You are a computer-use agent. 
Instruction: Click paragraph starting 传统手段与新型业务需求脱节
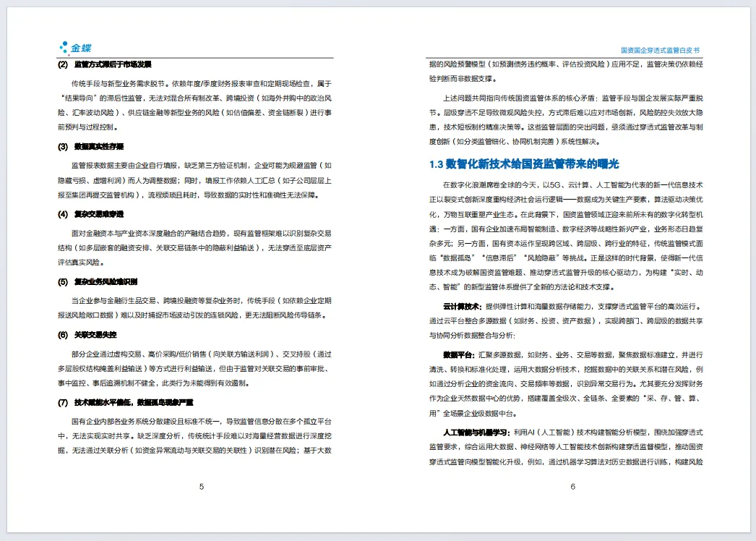(195, 105)
